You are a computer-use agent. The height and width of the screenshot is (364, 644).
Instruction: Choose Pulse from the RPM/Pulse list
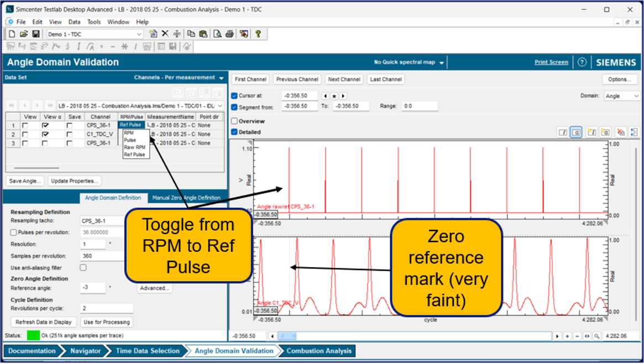(130, 140)
